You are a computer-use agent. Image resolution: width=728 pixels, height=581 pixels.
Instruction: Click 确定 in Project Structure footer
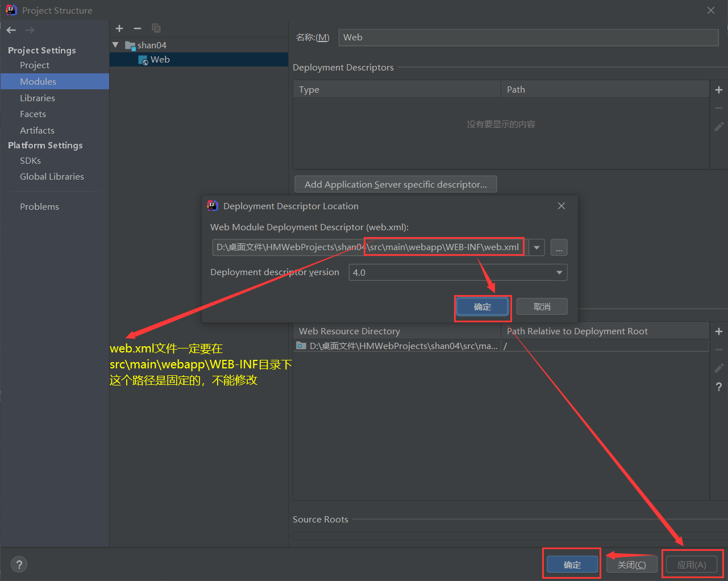click(x=572, y=565)
